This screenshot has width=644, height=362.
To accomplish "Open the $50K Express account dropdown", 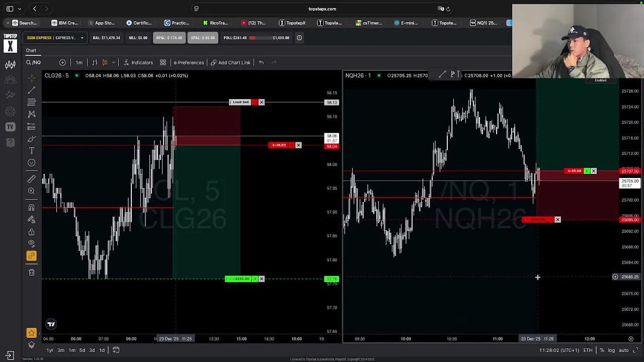I will pos(55,38).
